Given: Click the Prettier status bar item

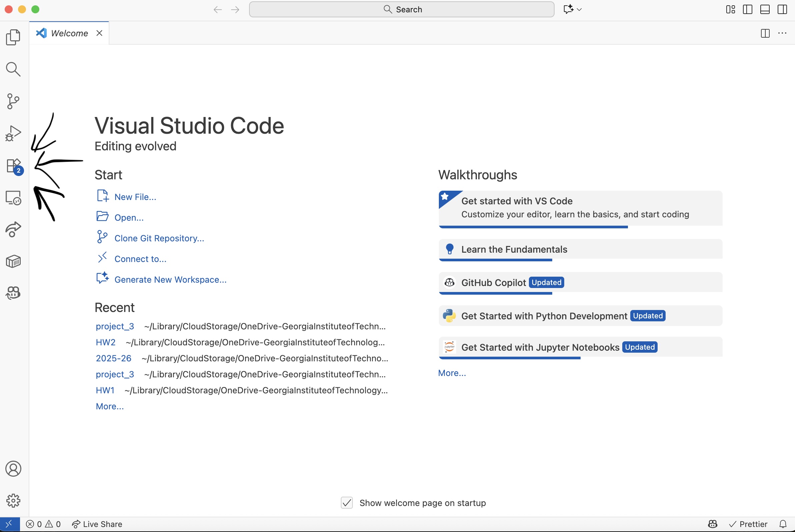Looking at the screenshot, I should [748, 524].
